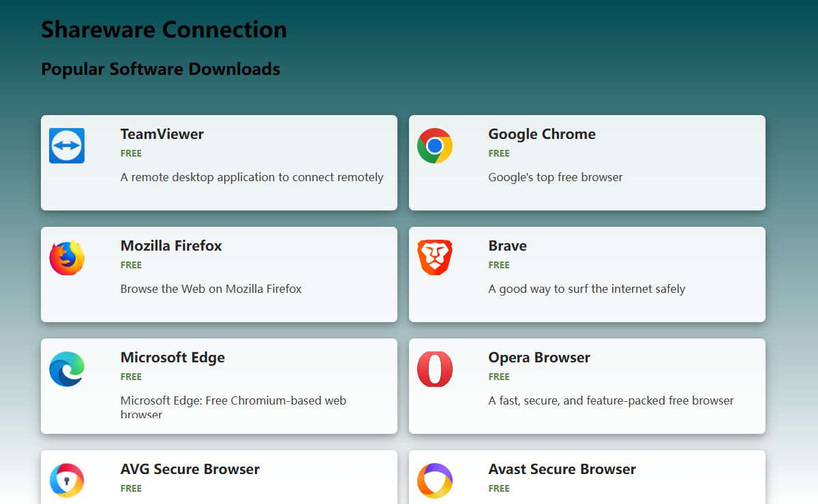Click the Brave lion icon
The width and height of the screenshot is (818, 504).
[435, 257]
